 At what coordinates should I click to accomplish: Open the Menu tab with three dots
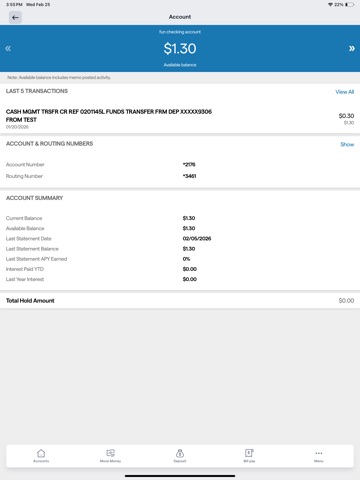coord(319,456)
